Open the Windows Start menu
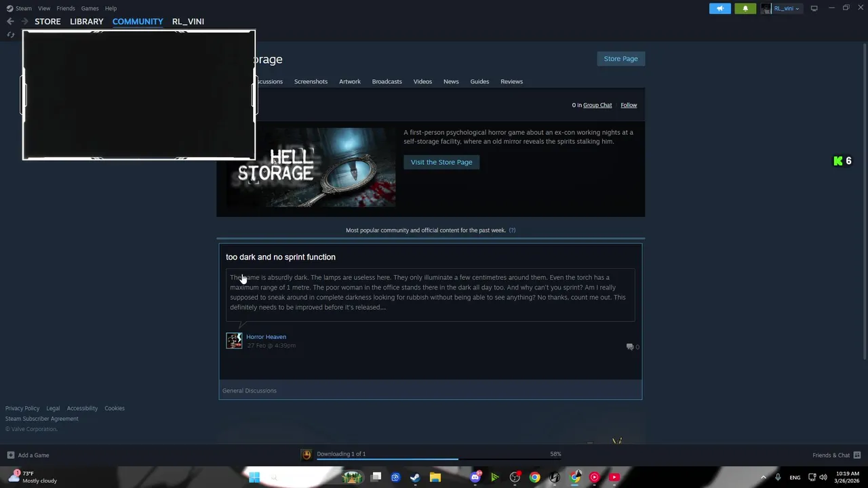 (x=254, y=477)
